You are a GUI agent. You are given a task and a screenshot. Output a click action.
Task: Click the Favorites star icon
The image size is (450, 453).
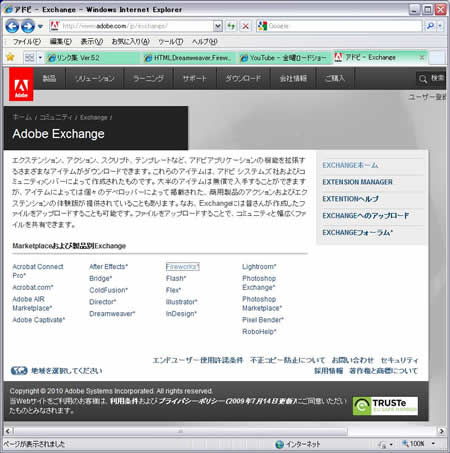click(10, 57)
